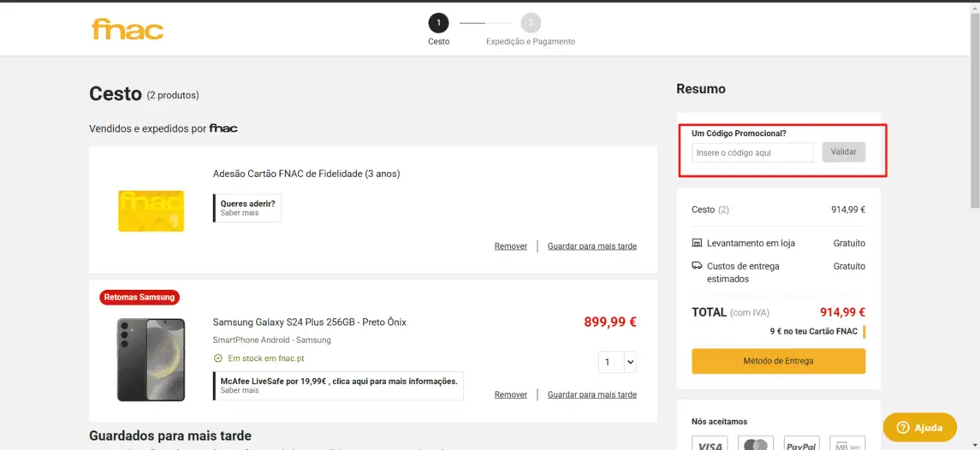The width and height of the screenshot is (980, 450).
Task: Open the Samsung Galaxy S24 Plus thumbnail
Action: tap(151, 359)
